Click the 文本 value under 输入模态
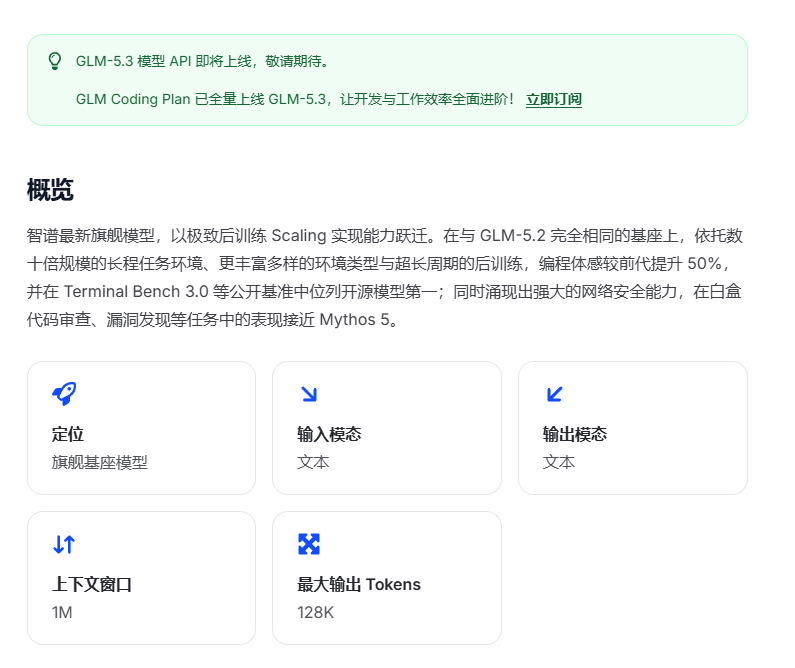The height and width of the screenshot is (668, 795). click(313, 462)
